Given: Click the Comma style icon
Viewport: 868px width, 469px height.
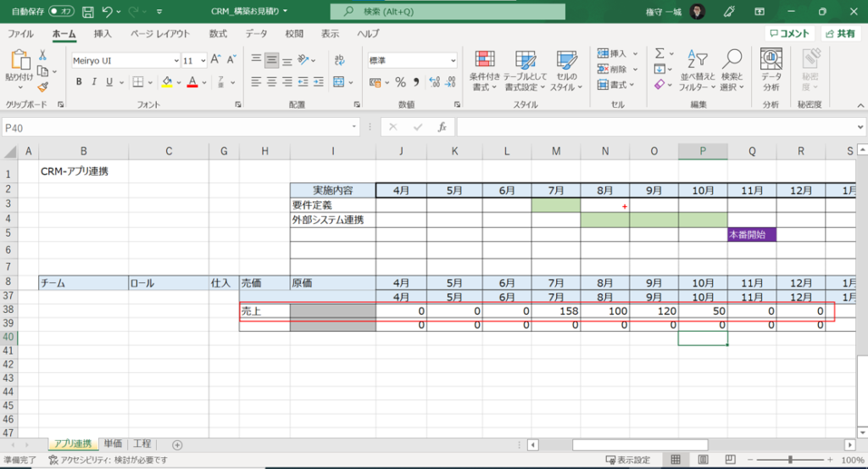Looking at the screenshot, I should [x=416, y=82].
